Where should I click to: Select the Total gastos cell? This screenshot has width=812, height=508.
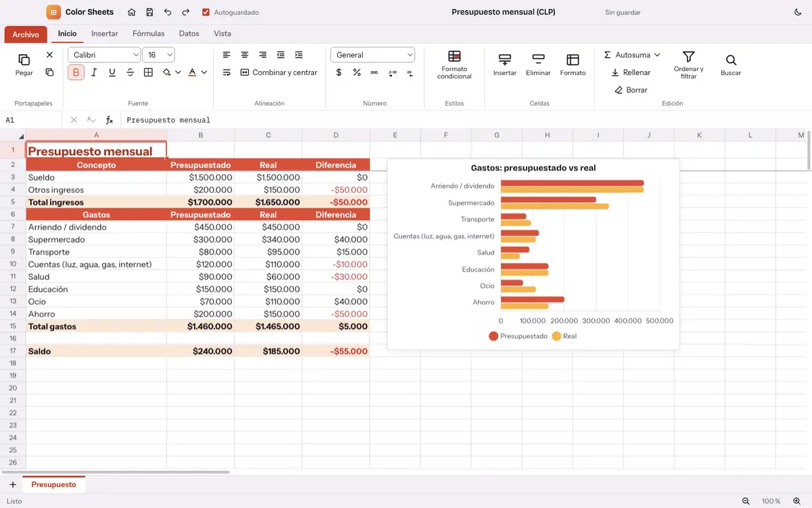coord(96,326)
